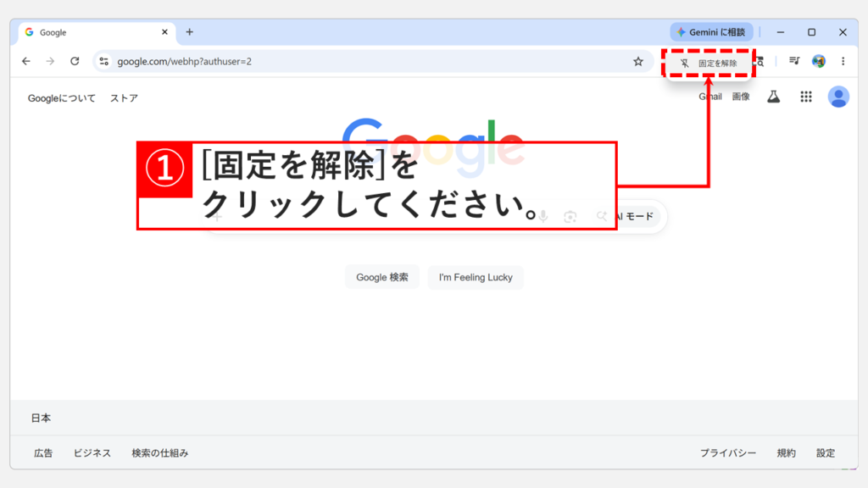Open image search with the camera lens icon
The height and width of the screenshot is (488, 868).
tap(570, 217)
